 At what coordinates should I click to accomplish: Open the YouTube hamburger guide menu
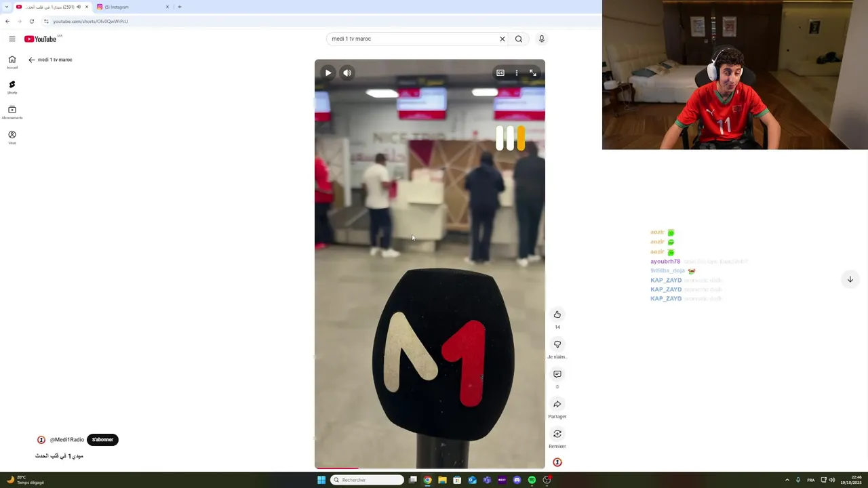pos(12,39)
